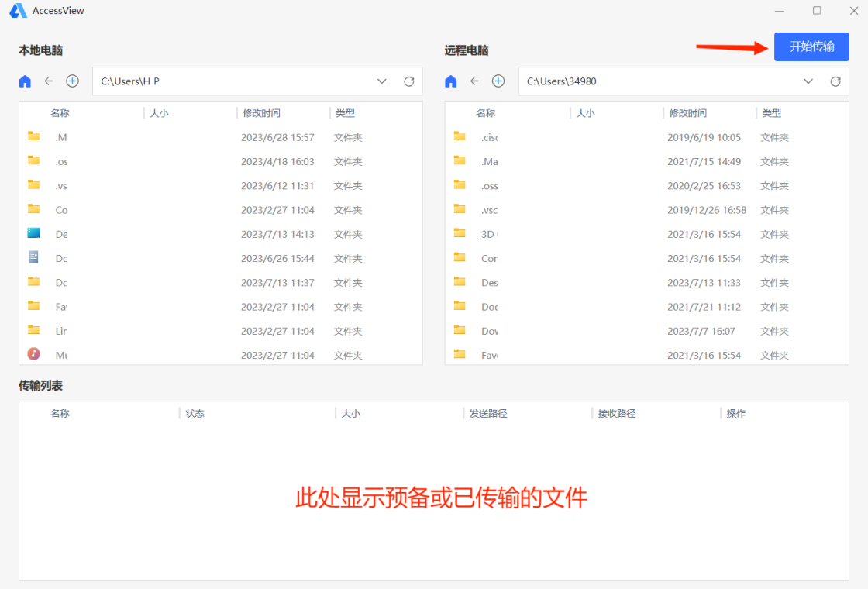Expand local path dropdown C:\Users\H P
The width and height of the screenshot is (868, 589).
[x=382, y=81]
